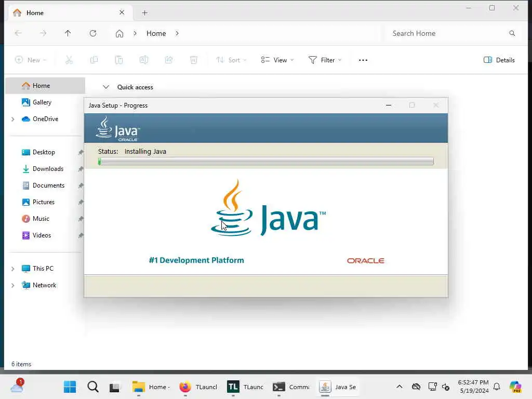Open the Music pinned folder
532x399 pixels.
41,219
